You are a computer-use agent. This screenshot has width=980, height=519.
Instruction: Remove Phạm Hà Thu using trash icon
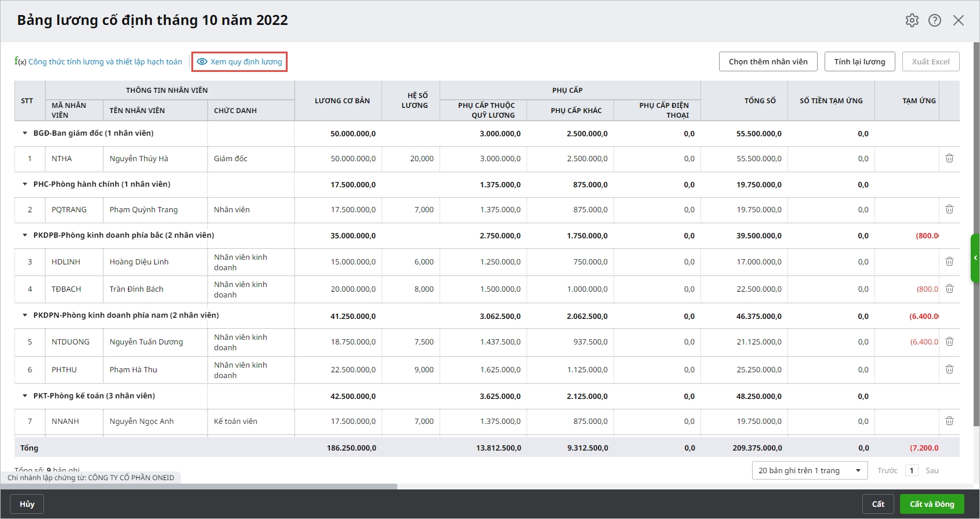pyautogui.click(x=949, y=369)
